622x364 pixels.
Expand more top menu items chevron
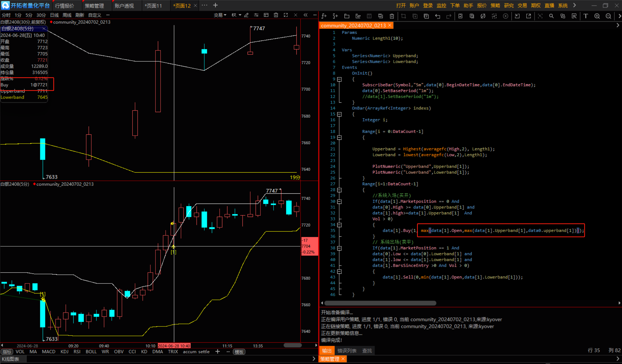coord(574,5)
